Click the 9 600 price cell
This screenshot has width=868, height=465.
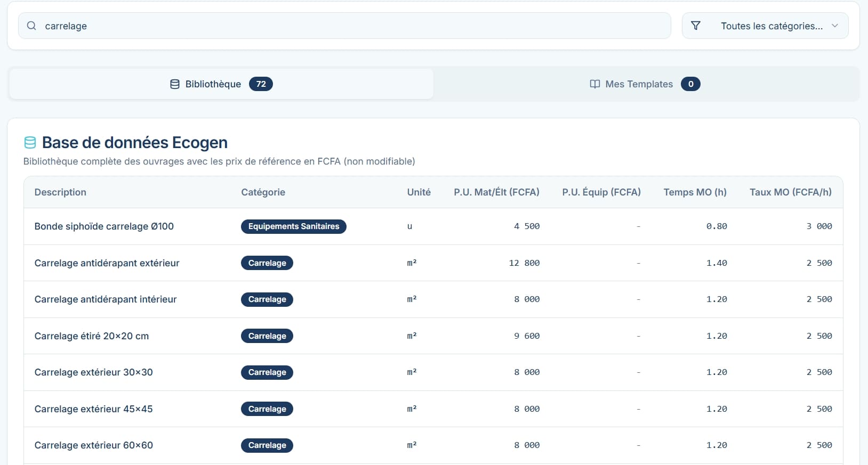click(527, 336)
